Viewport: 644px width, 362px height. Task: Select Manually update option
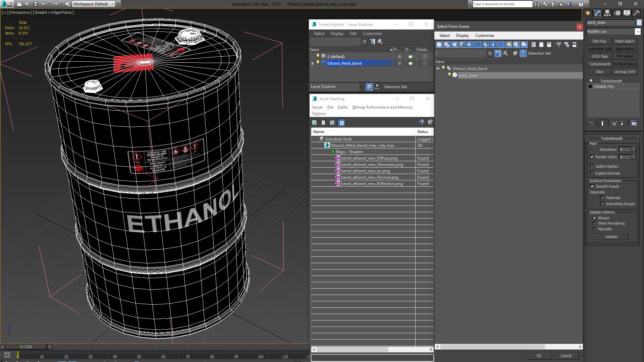pyautogui.click(x=594, y=229)
